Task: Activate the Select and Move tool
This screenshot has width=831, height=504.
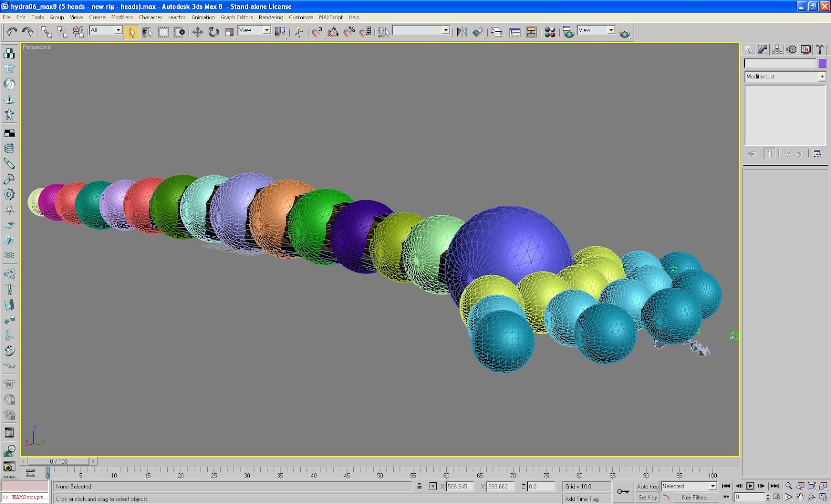Action: coord(198,32)
